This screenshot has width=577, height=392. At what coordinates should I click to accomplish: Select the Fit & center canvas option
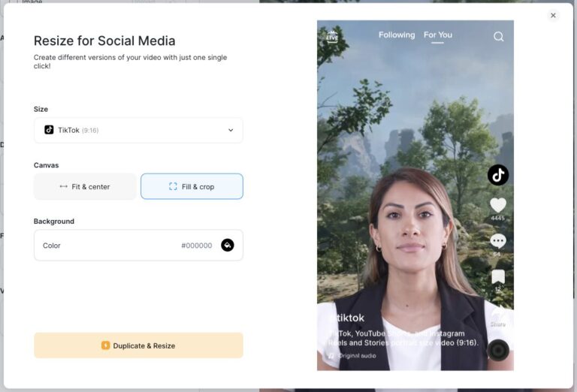coord(85,186)
